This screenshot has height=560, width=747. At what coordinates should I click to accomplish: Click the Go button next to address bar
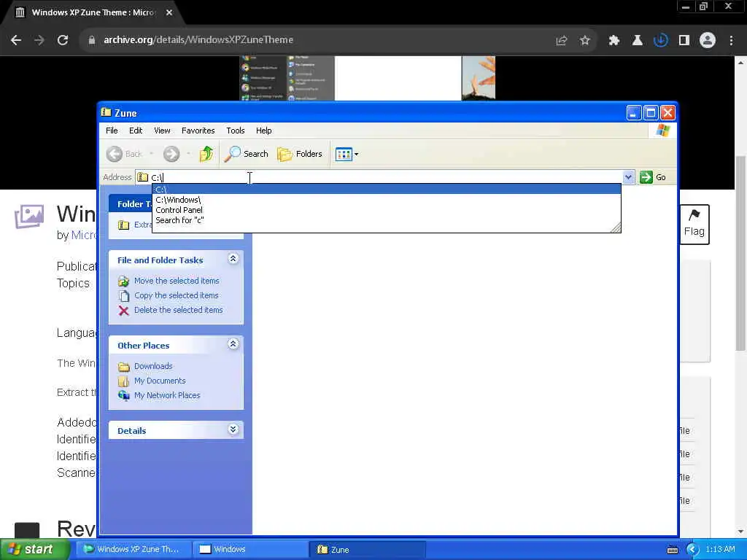tap(653, 177)
